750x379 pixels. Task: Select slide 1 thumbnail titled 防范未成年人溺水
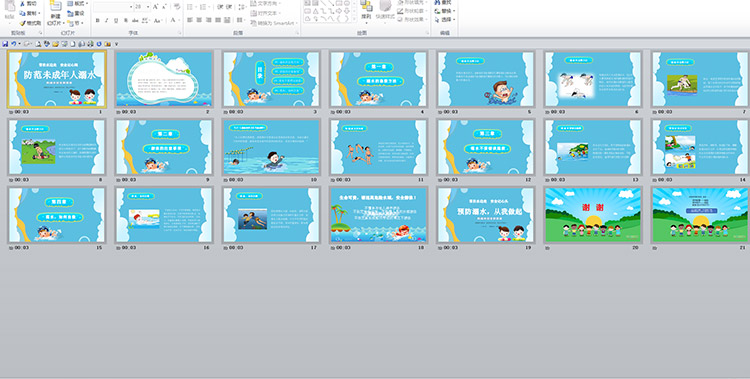pos(57,79)
